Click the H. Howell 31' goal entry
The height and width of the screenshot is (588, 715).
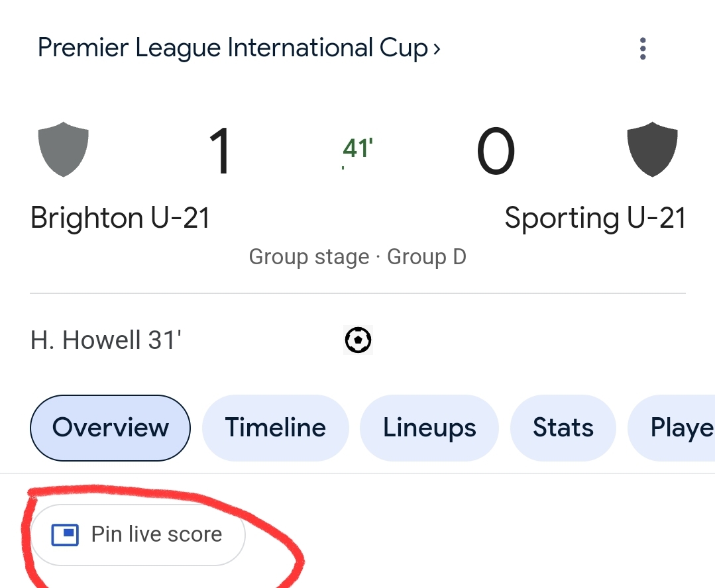tap(106, 340)
